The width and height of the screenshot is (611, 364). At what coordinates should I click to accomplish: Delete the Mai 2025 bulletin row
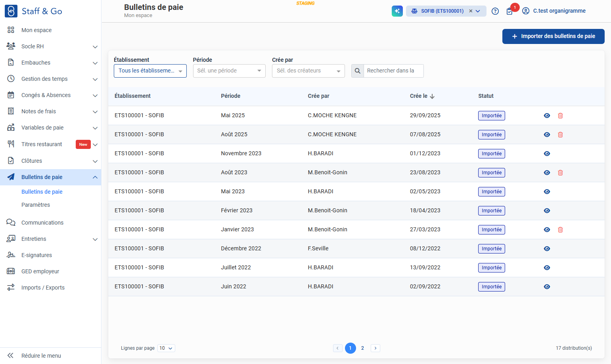coord(560,116)
